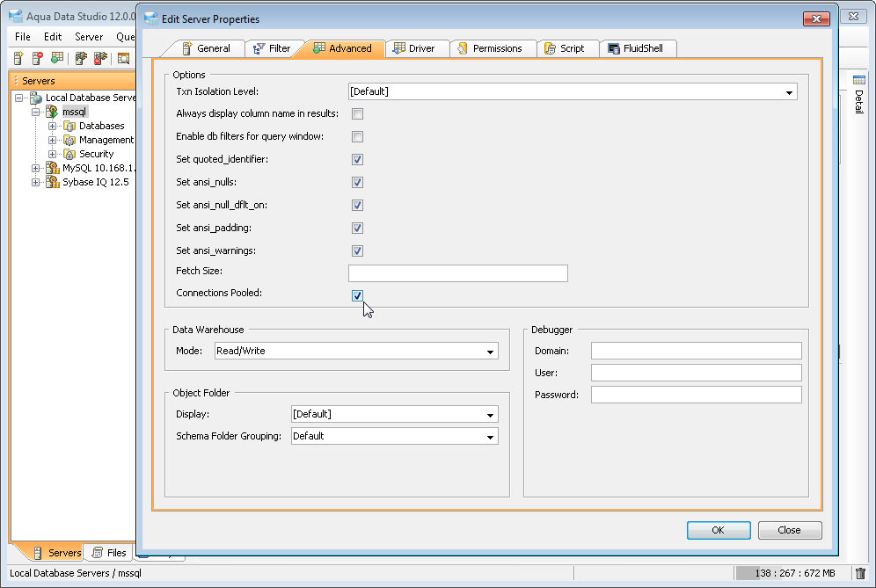Open Data Warehouse Mode dropdown
876x588 pixels.
490,352
